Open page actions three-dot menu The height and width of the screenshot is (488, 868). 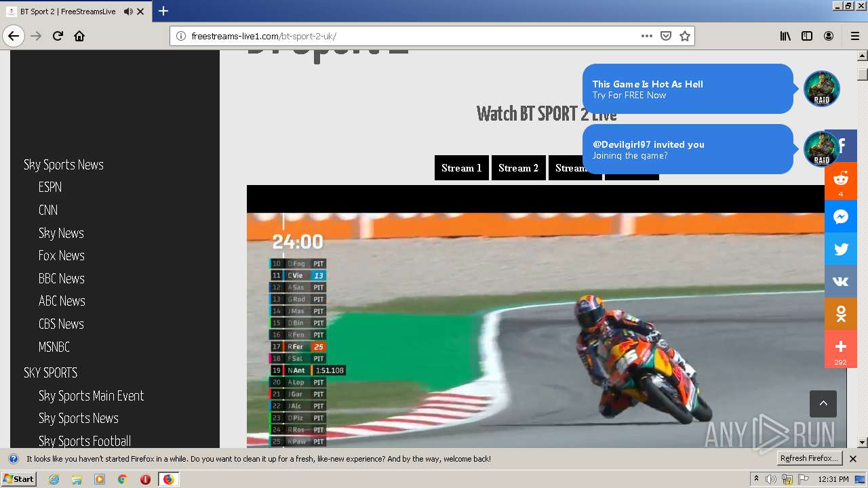(x=647, y=36)
